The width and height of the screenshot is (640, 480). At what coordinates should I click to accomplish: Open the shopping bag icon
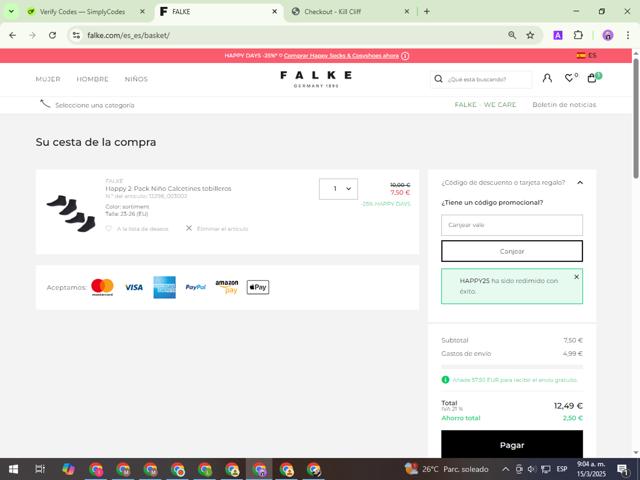[x=592, y=78]
